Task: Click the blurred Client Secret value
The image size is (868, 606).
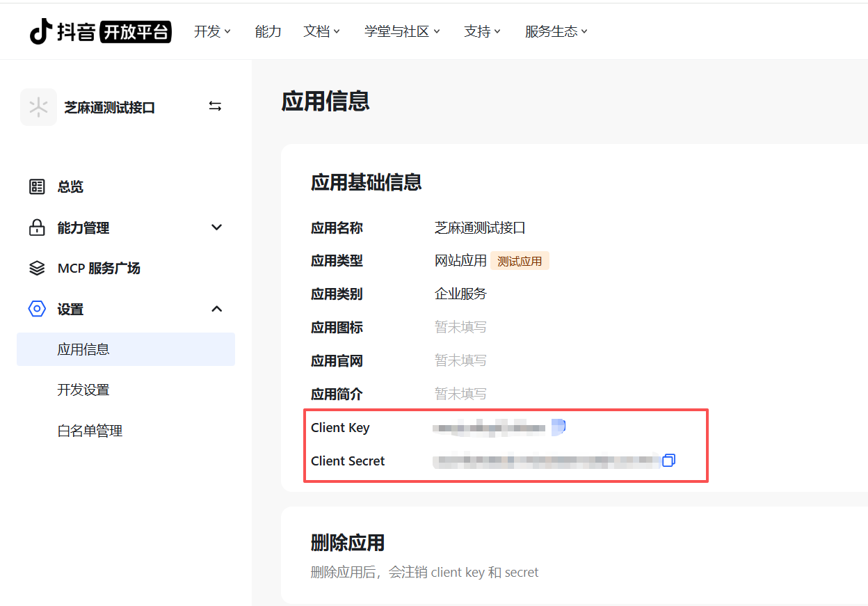Action: [546, 461]
